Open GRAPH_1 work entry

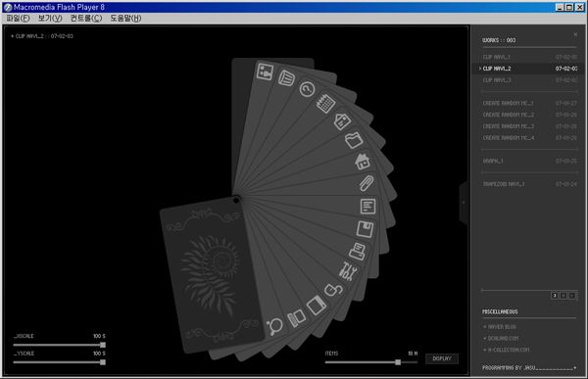click(x=529, y=161)
